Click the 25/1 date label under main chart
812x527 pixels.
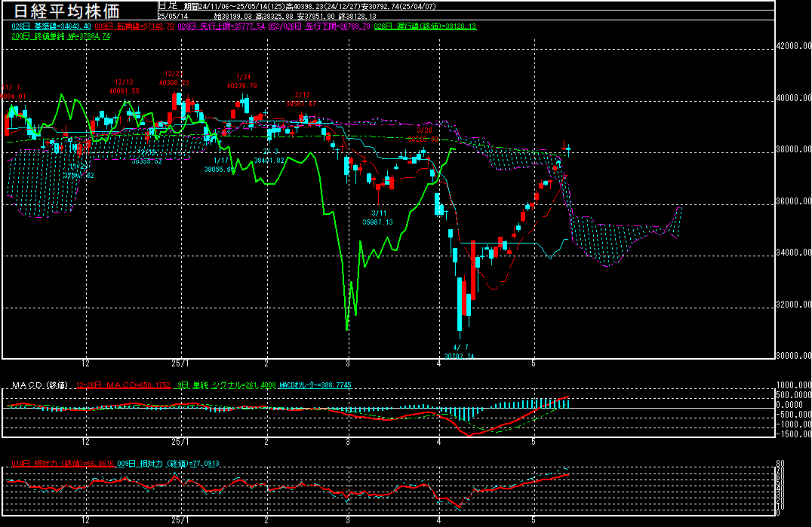point(180,363)
